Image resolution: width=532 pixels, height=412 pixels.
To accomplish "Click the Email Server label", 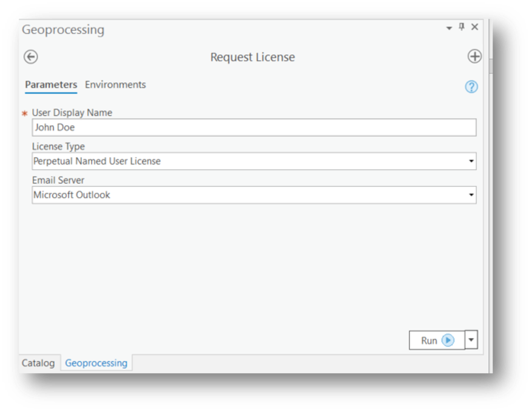I will (x=58, y=180).
